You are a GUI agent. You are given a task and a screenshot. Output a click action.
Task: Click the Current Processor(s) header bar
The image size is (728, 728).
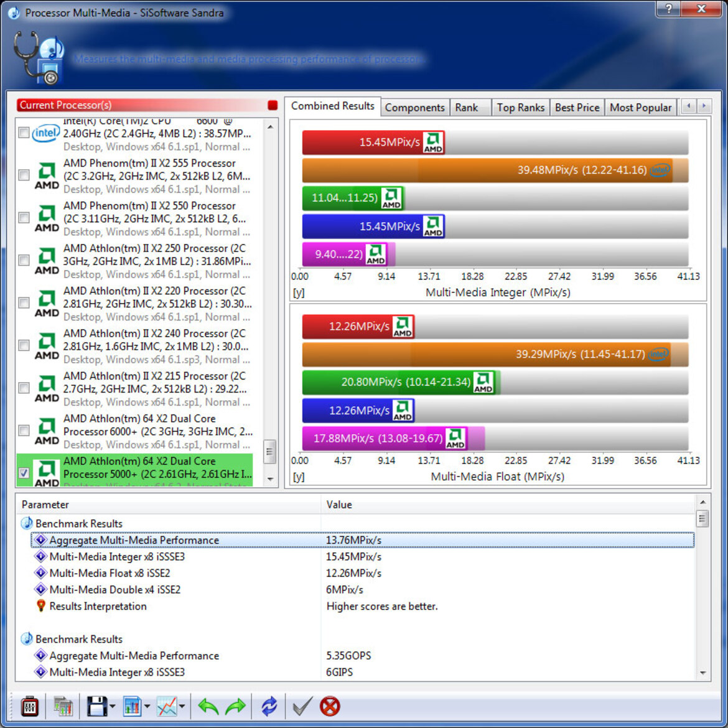[x=147, y=105]
